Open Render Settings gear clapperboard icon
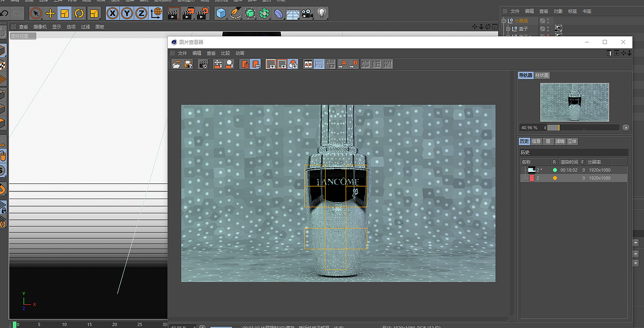The width and height of the screenshot is (644, 328). pyautogui.click(x=202, y=13)
